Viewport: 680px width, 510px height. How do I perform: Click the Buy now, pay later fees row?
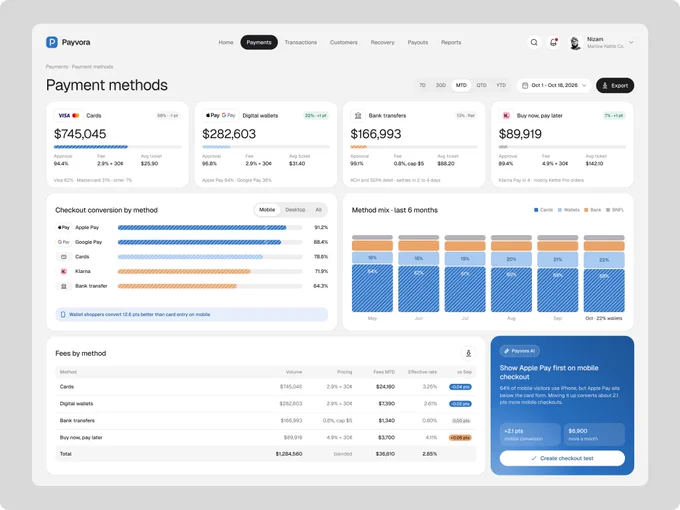tap(265, 437)
